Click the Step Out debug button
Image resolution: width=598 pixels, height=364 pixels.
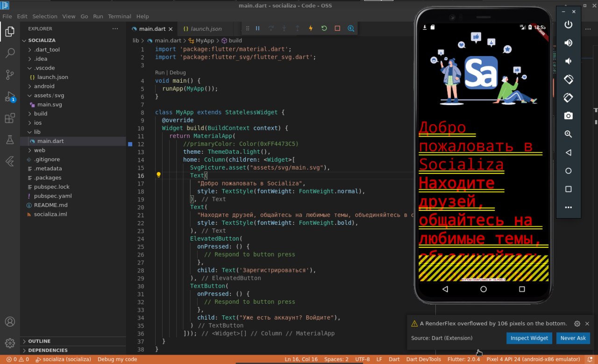[x=298, y=29]
